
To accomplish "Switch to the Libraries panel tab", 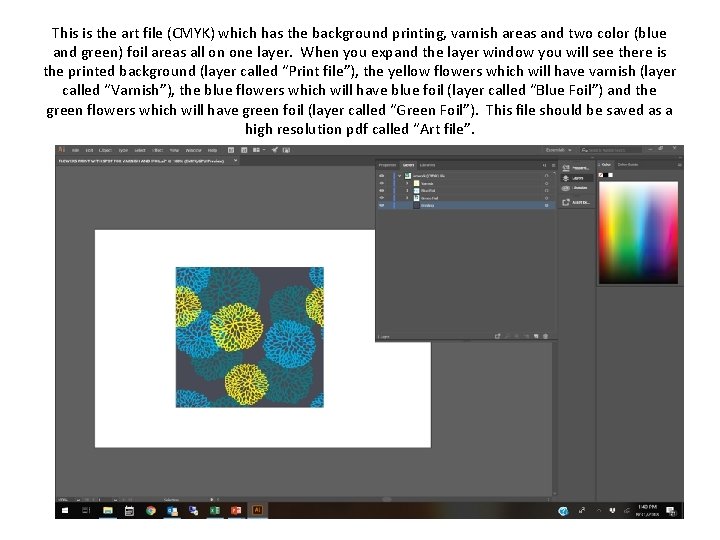I will point(428,165).
